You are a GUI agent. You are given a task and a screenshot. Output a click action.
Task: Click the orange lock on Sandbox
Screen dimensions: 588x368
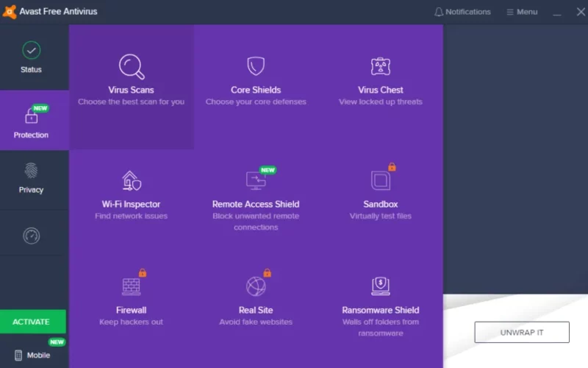(x=392, y=167)
